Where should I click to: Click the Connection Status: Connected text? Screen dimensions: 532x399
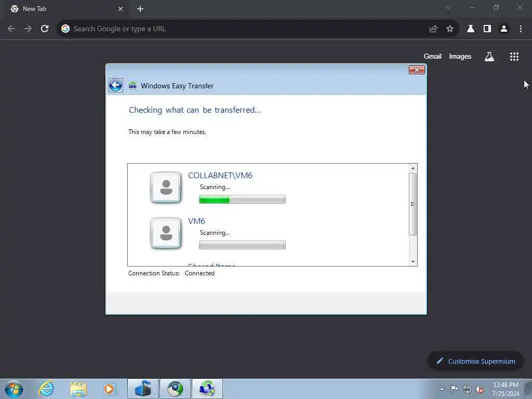pos(171,273)
